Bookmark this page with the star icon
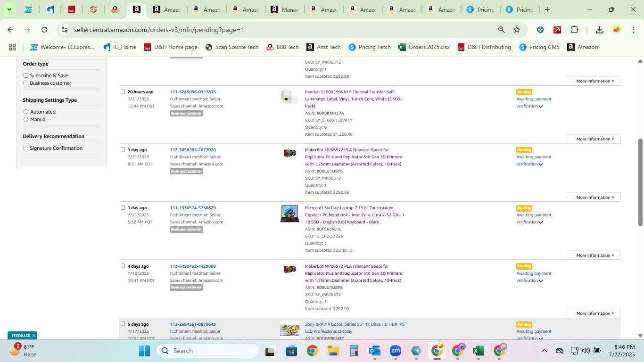 [517, 30]
